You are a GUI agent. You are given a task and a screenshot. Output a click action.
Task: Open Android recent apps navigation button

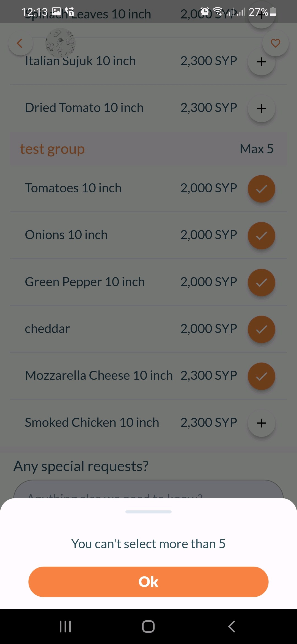(65, 626)
